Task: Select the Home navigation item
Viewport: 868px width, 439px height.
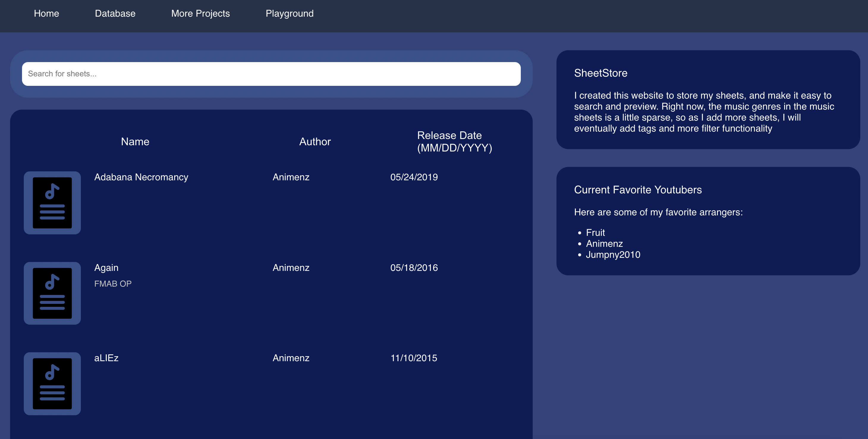Action: pyautogui.click(x=46, y=13)
